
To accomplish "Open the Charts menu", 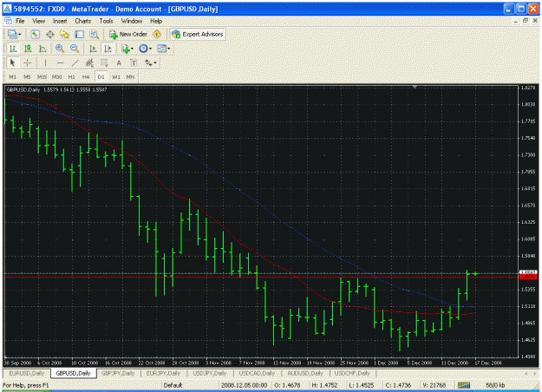I will click(83, 21).
